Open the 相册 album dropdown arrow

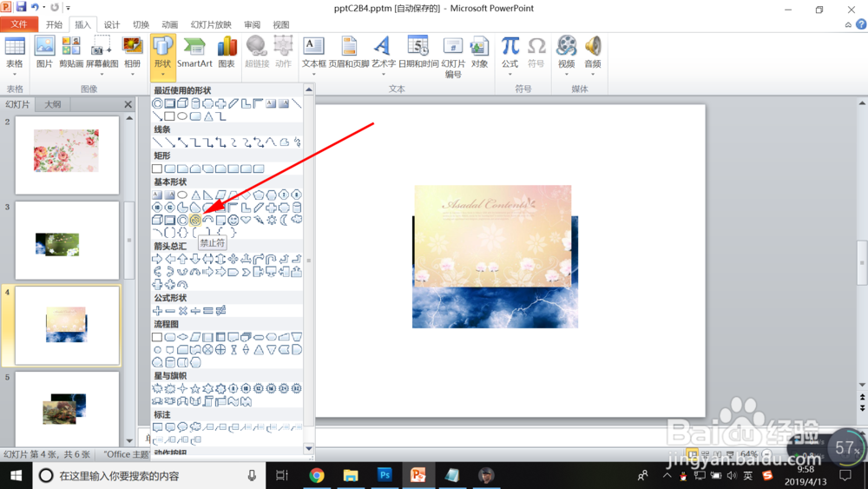(x=132, y=74)
